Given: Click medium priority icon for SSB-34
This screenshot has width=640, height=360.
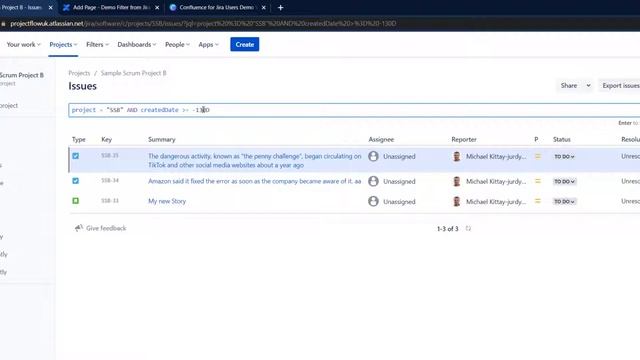Looking at the screenshot, I should coord(538,181).
